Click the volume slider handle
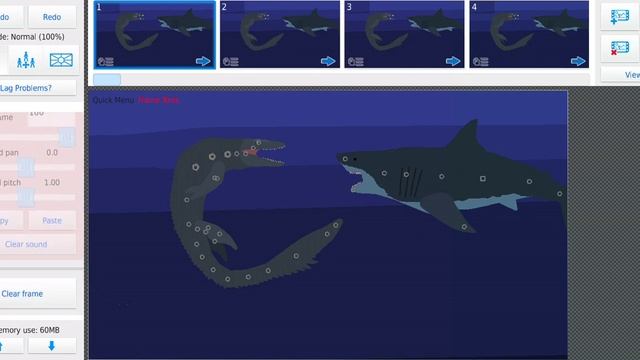The image size is (640, 360). point(67,137)
